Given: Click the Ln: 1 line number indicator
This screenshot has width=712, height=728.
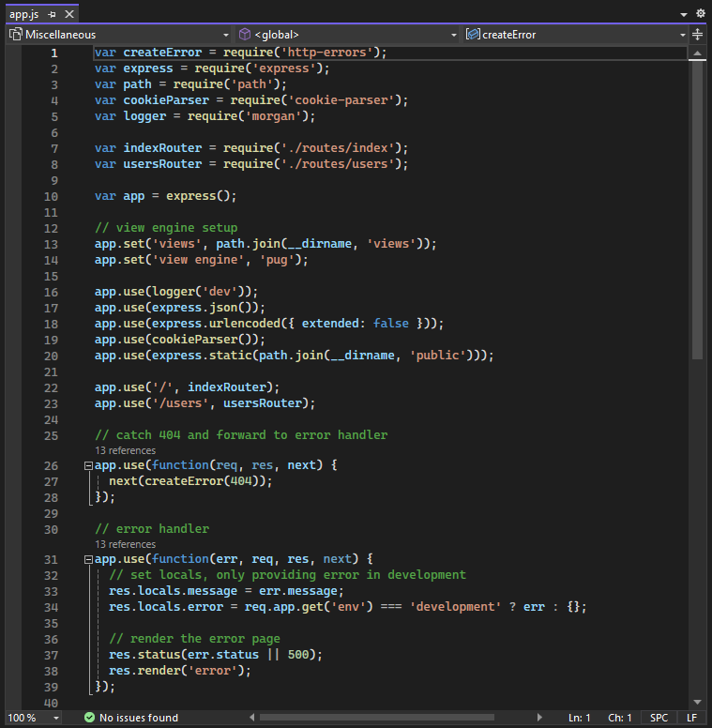Looking at the screenshot, I should pyautogui.click(x=579, y=718).
